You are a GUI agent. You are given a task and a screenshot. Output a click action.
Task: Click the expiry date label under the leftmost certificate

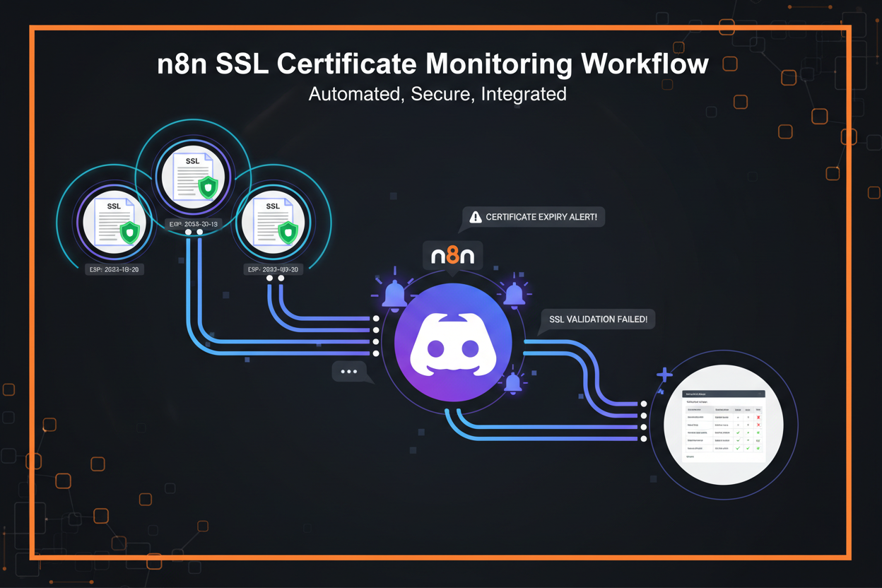click(114, 269)
